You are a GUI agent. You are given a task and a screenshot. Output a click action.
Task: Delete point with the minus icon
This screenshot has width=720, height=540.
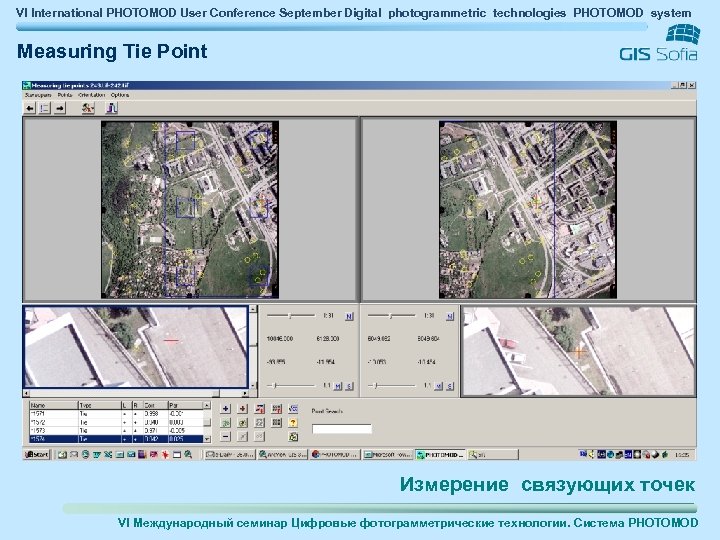tap(225, 436)
